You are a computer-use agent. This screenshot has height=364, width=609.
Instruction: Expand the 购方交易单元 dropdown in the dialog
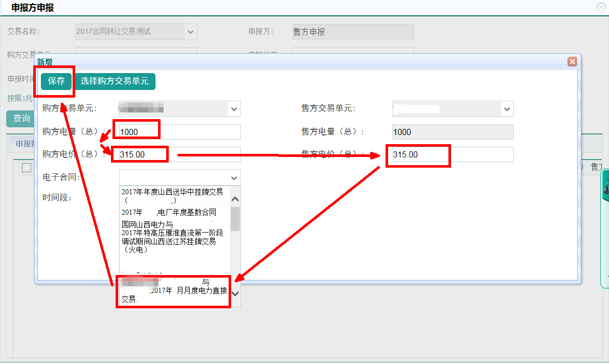coord(234,109)
